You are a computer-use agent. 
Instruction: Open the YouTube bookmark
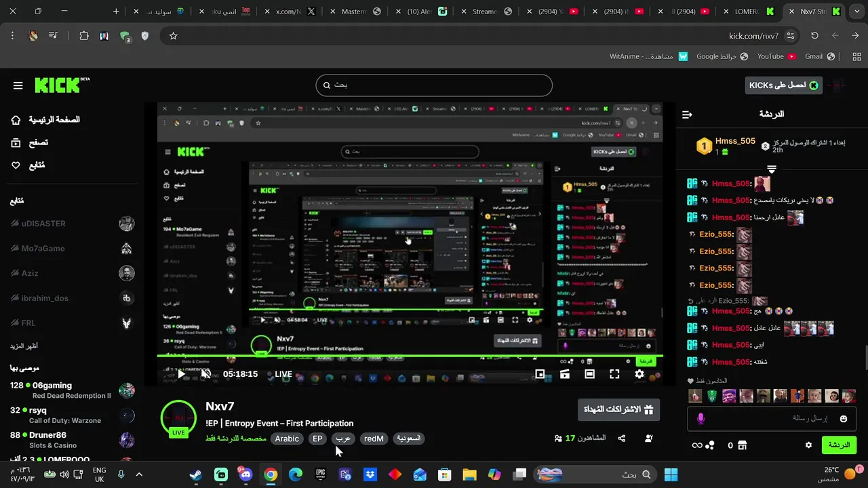coord(776,57)
